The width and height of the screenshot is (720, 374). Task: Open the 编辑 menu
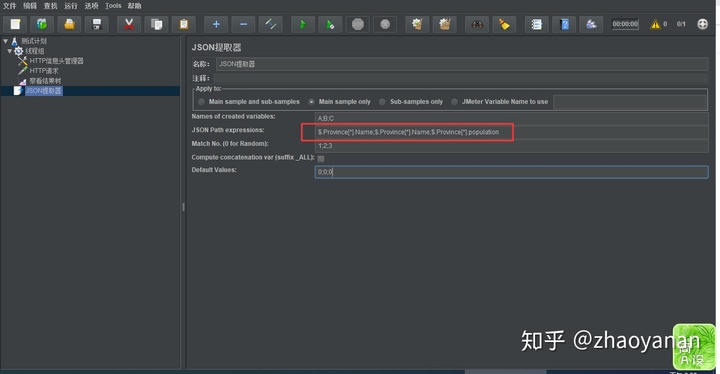click(30, 6)
